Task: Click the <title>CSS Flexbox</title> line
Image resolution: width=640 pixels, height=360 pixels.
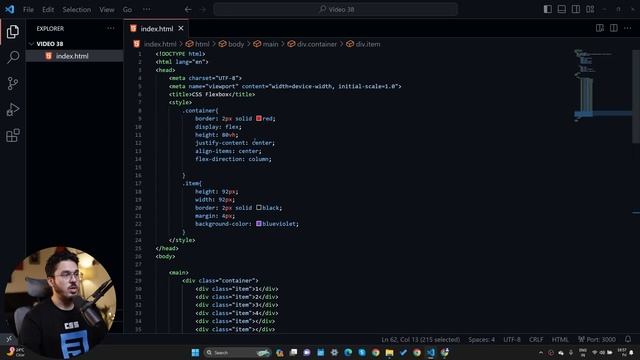Action: point(212,94)
